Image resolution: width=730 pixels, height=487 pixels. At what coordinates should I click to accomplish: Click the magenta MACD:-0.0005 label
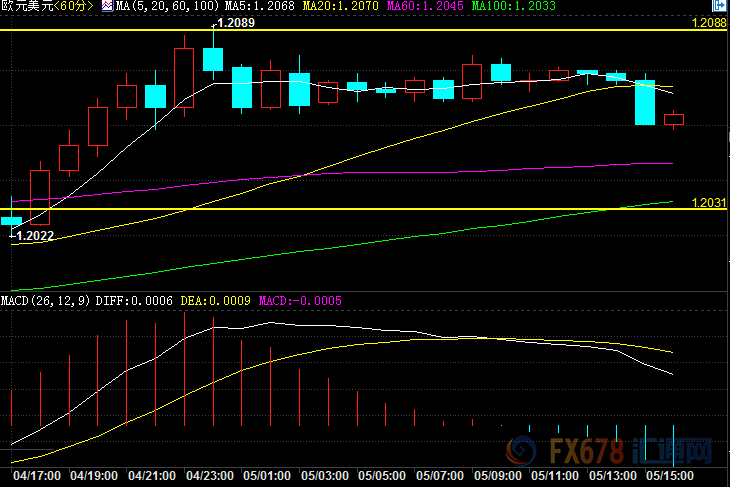click(301, 301)
